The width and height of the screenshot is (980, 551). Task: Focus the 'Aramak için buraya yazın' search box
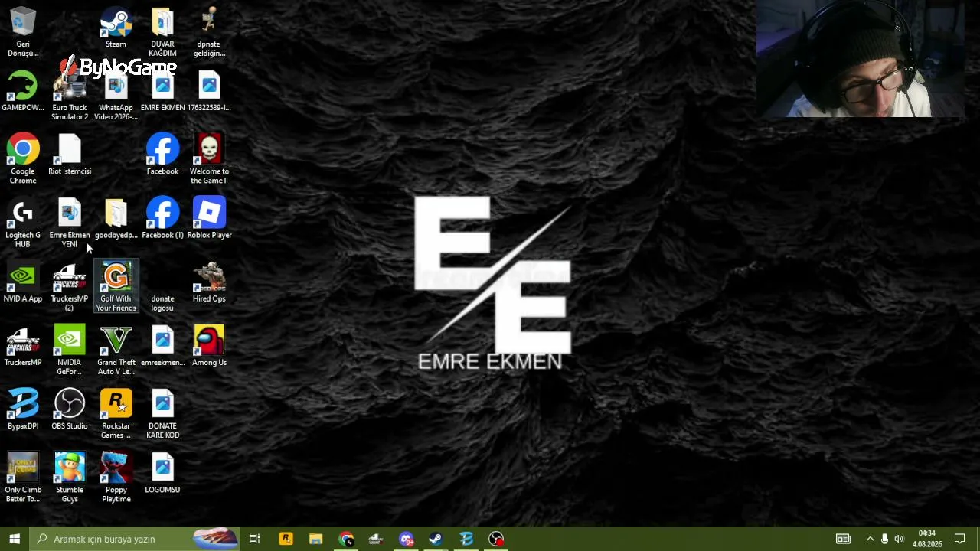coord(135,539)
